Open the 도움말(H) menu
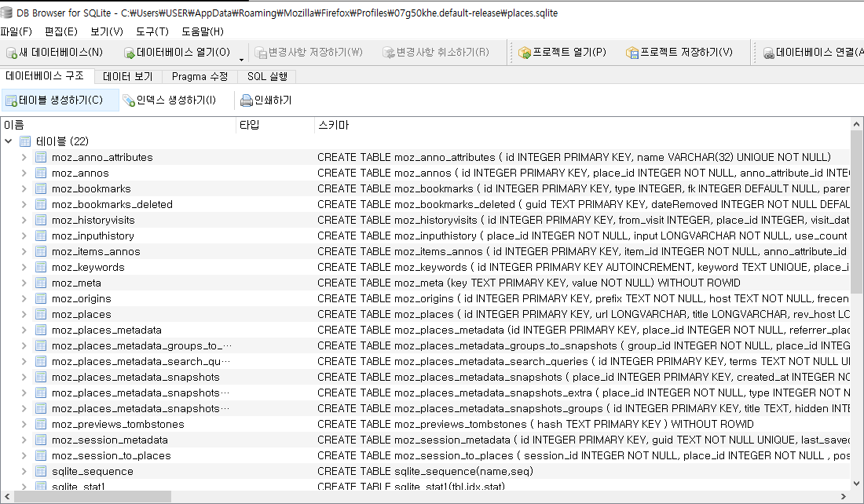Viewport: 864px width, 504px height. (x=203, y=31)
